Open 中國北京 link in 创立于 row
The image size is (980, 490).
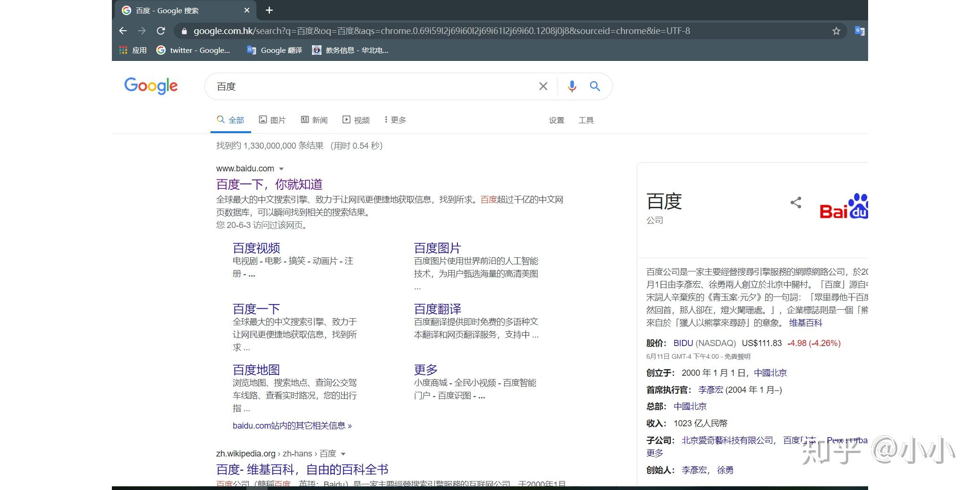click(770, 373)
